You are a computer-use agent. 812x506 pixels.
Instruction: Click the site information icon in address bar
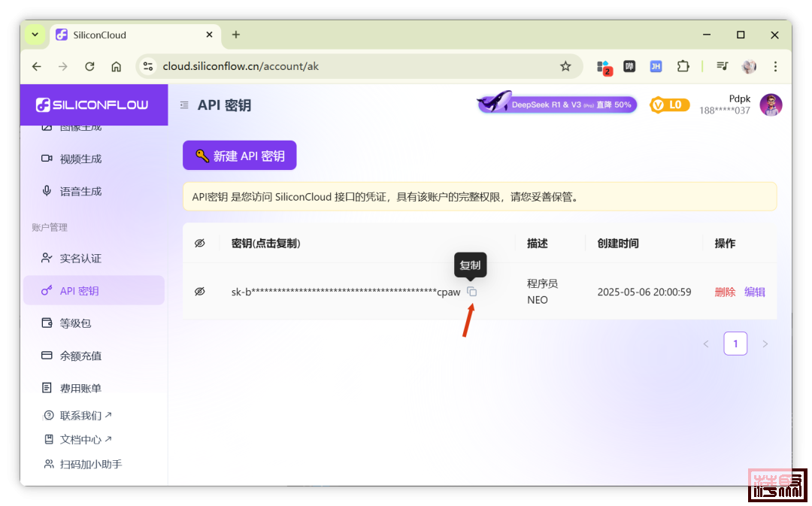pos(148,66)
